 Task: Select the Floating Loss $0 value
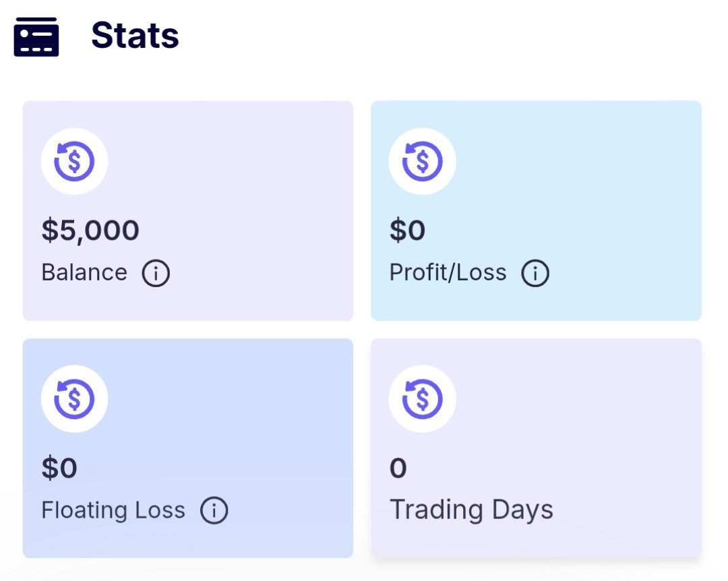[59, 468]
